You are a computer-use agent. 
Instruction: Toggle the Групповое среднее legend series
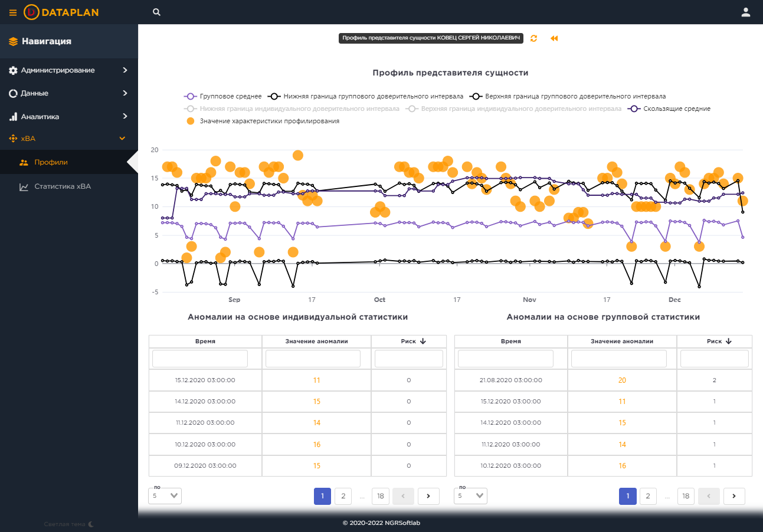tap(223, 96)
